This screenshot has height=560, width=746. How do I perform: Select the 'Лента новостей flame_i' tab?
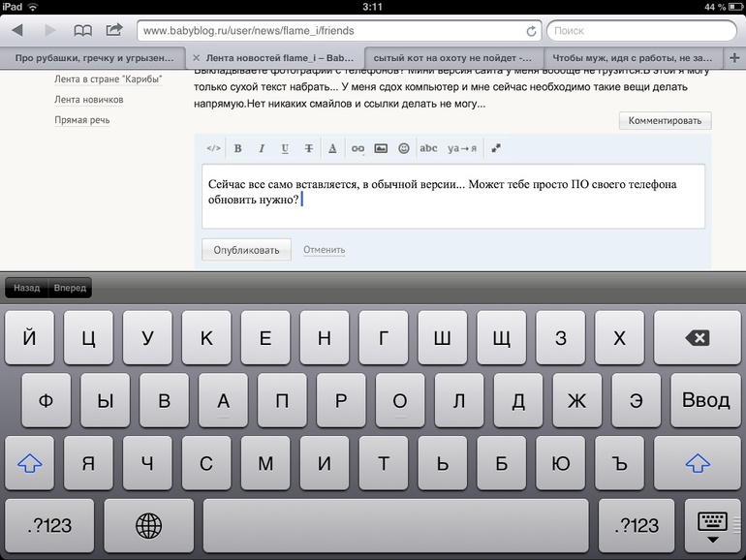point(279,58)
